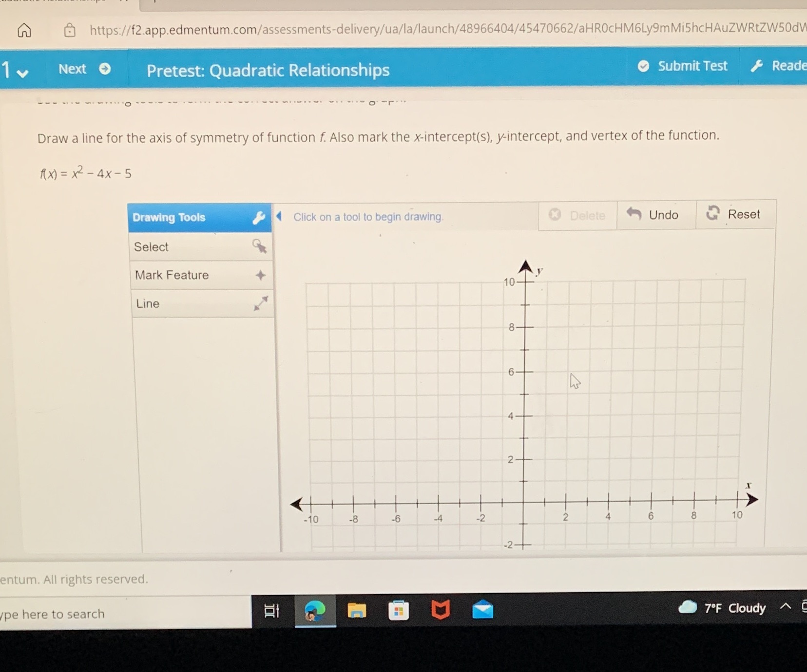Undo the last drawing action
This screenshot has width=807, height=672.
pos(656,214)
